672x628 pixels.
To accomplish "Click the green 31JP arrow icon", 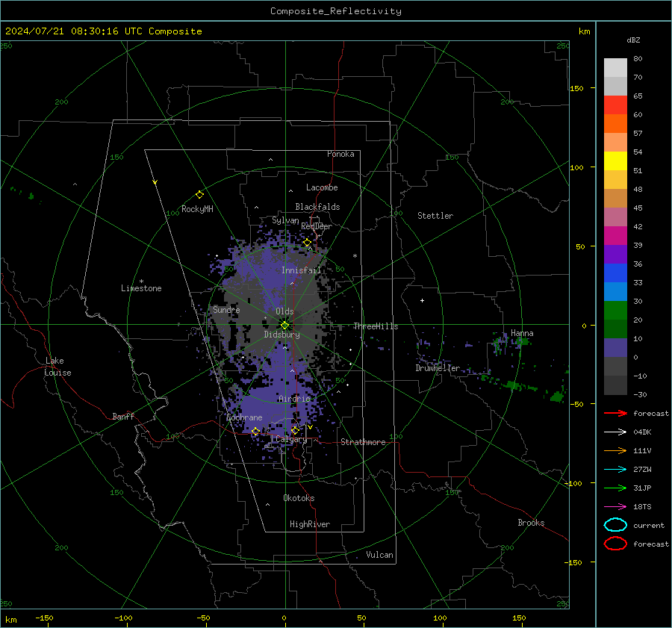I will click(x=615, y=488).
